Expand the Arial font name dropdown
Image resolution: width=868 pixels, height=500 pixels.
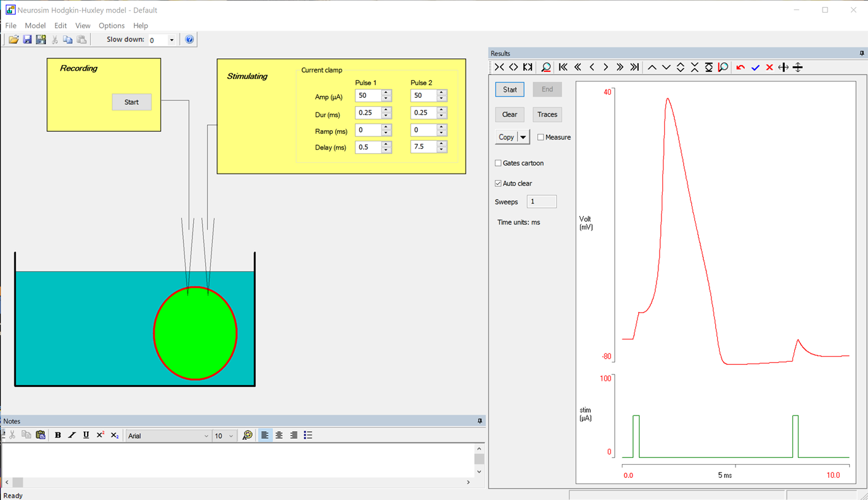(206, 436)
